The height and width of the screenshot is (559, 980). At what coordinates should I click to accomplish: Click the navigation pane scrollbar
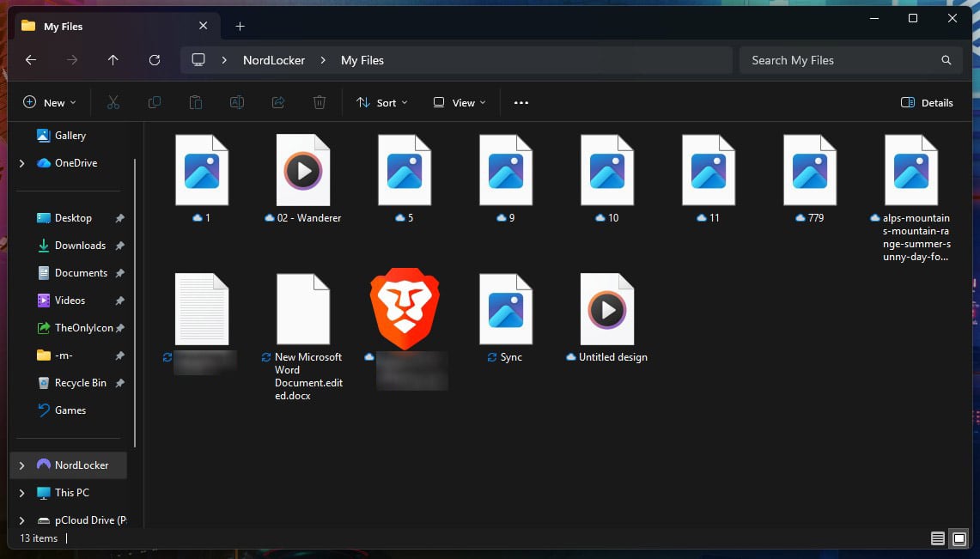134,303
